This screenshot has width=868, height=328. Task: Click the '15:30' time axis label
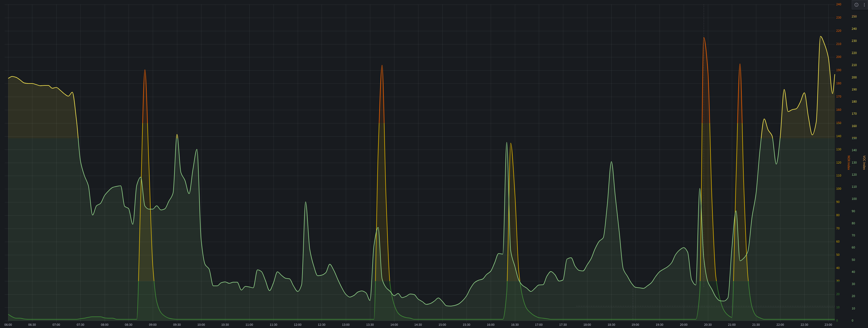click(x=466, y=325)
